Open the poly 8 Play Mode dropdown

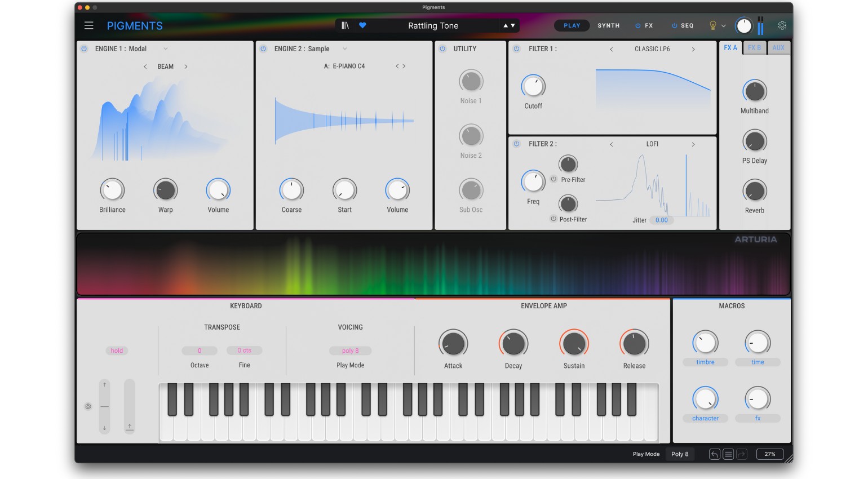(x=350, y=351)
